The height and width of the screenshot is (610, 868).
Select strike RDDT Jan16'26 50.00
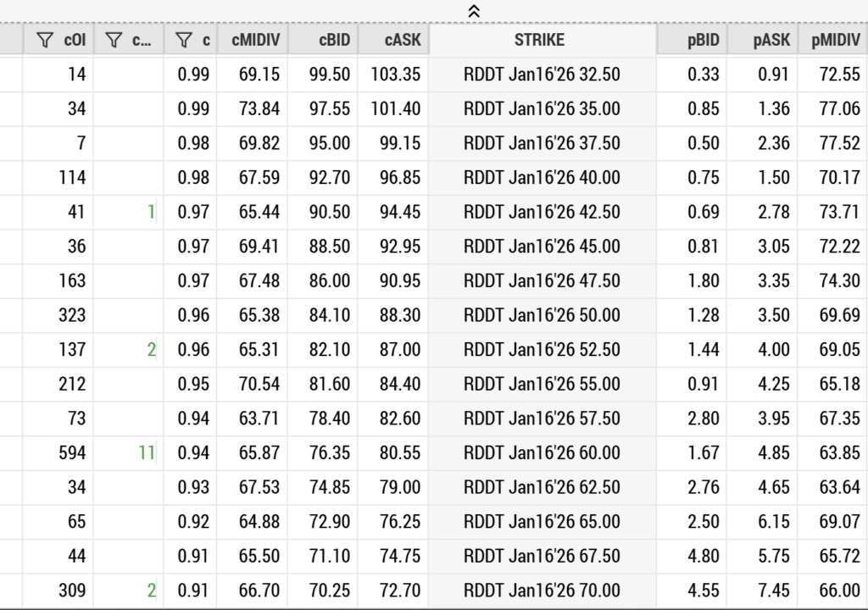tap(542, 315)
